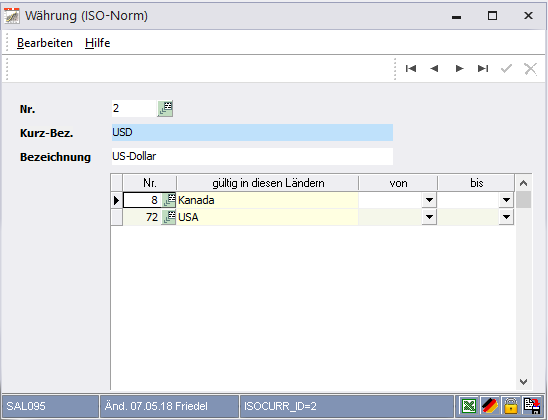Go to the previous record
548x420 pixels.
(434, 68)
